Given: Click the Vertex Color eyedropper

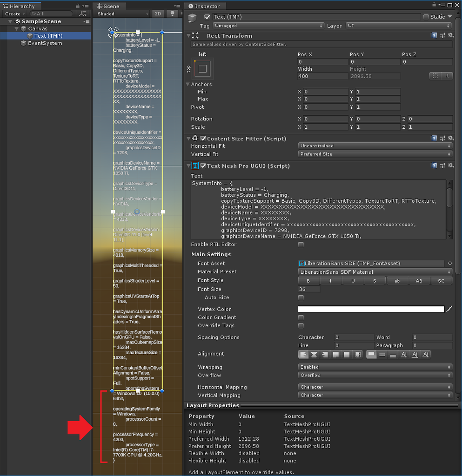Looking at the screenshot, I should [x=450, y=309].
